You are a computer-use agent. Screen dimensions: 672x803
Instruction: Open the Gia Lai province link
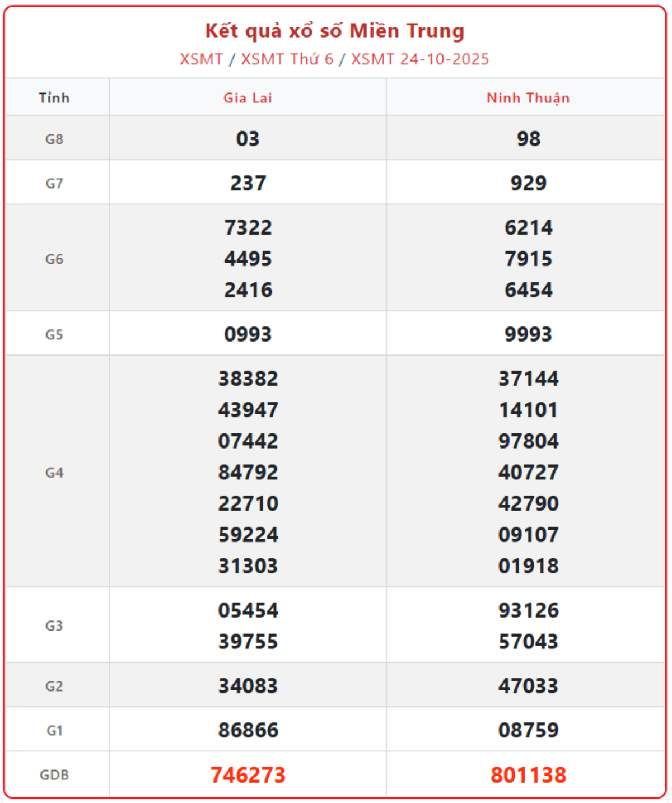pos(248,98)
